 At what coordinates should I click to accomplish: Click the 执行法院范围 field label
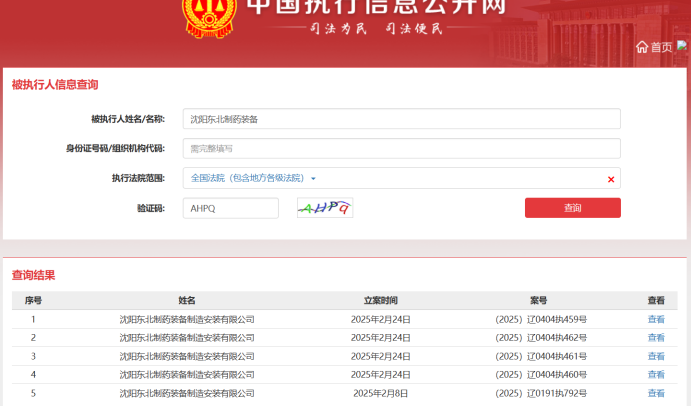tap(138, 178)
